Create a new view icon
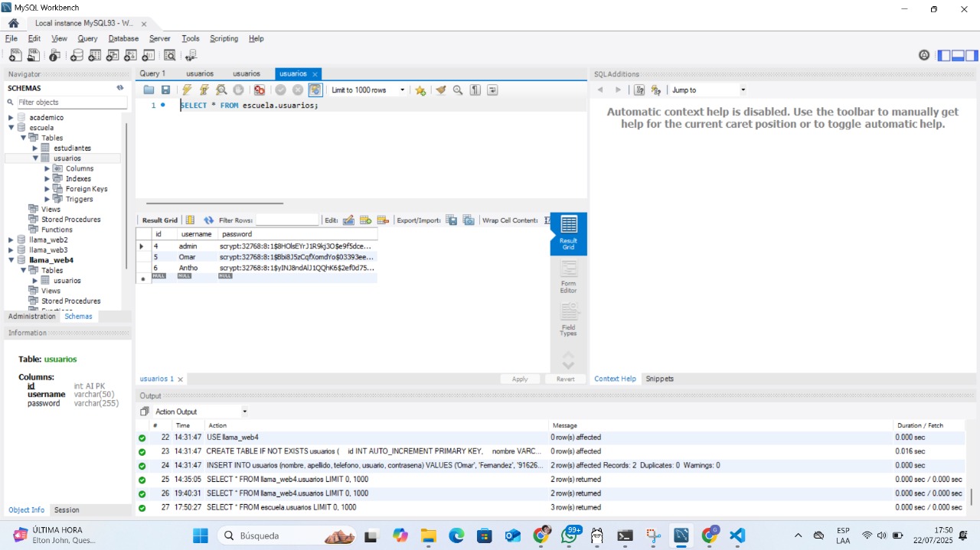 (x=113, y=55)
